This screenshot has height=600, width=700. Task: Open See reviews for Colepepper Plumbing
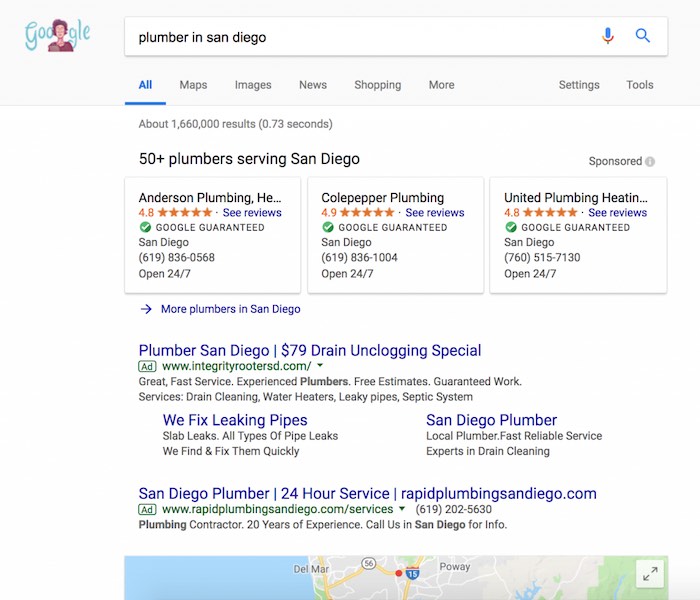(435, 212)
